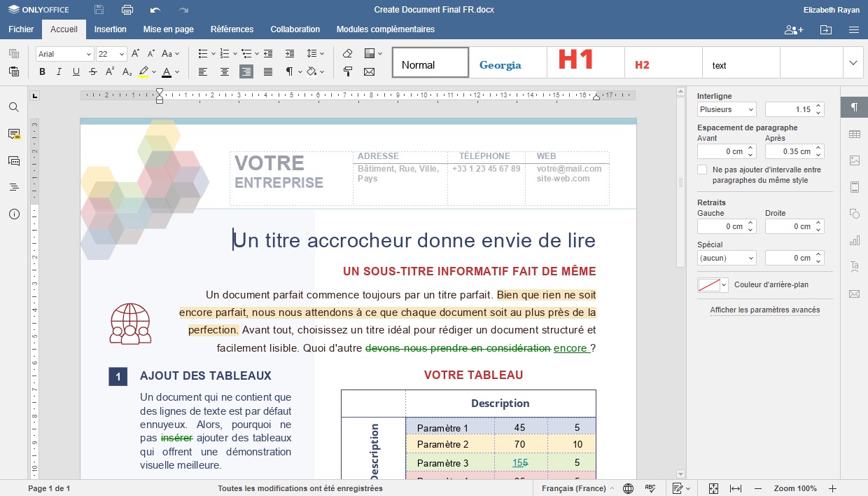Clear formatting with the eraser icon
The width and height of the screenshot is (868, 496).
[x=347, y=53]
